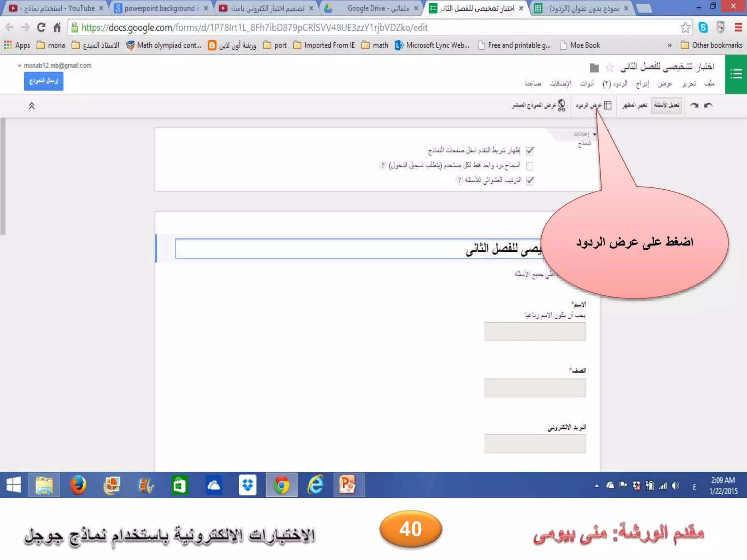Star the form with title star icon
The image size is (747, 560).
point(609,67)
